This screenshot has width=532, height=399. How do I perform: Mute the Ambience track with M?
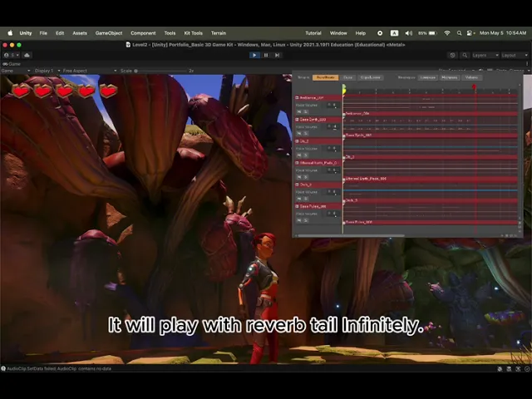tap(299, 111)
